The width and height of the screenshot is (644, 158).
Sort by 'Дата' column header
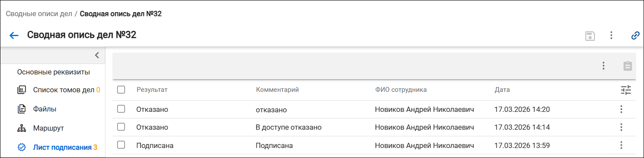pos(502,90)
